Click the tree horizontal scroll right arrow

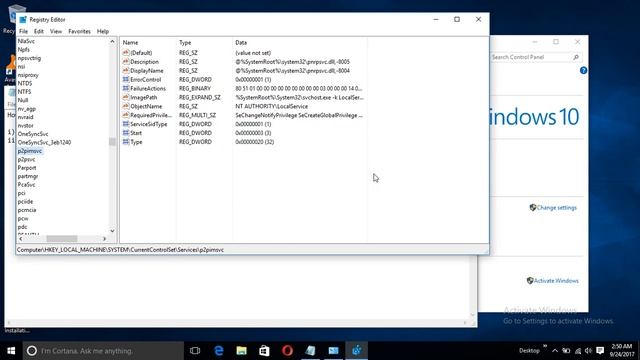tap(104, 239)
